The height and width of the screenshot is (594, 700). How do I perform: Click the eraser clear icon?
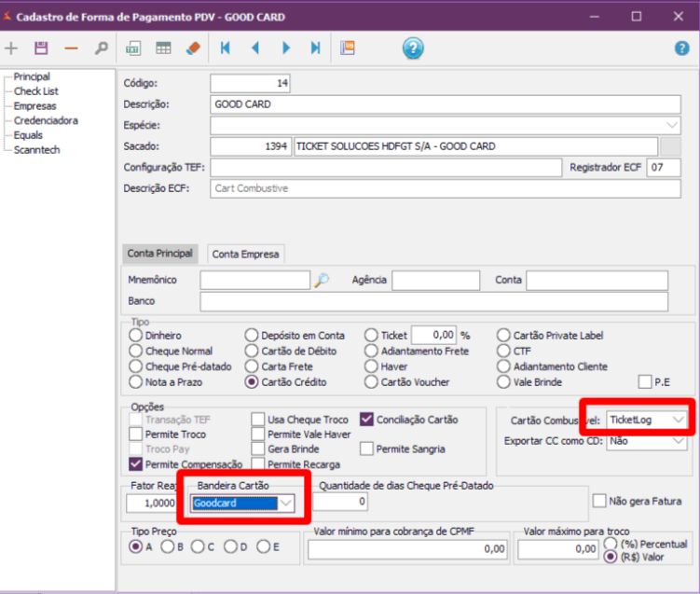(x=193, y=48)
